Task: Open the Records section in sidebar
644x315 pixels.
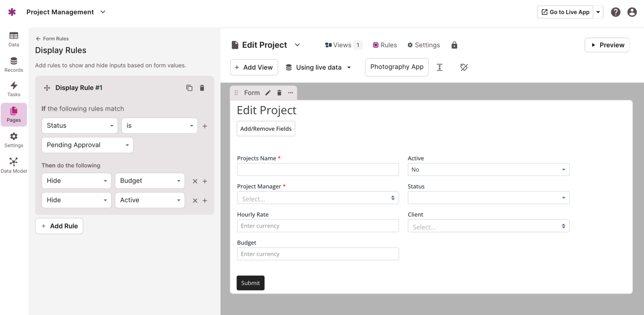Action: (14, 65)
